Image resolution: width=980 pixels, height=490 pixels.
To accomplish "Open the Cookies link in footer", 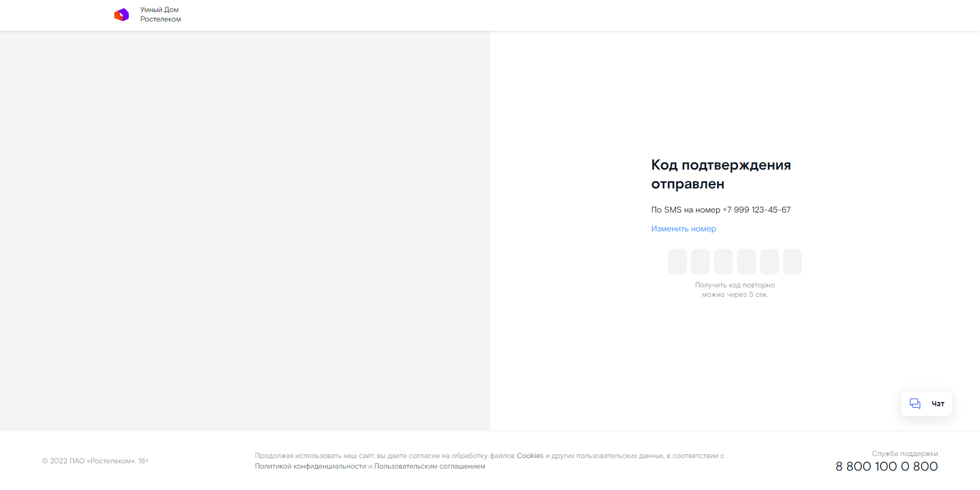I will pyautogui.click(x=530, y=456).
